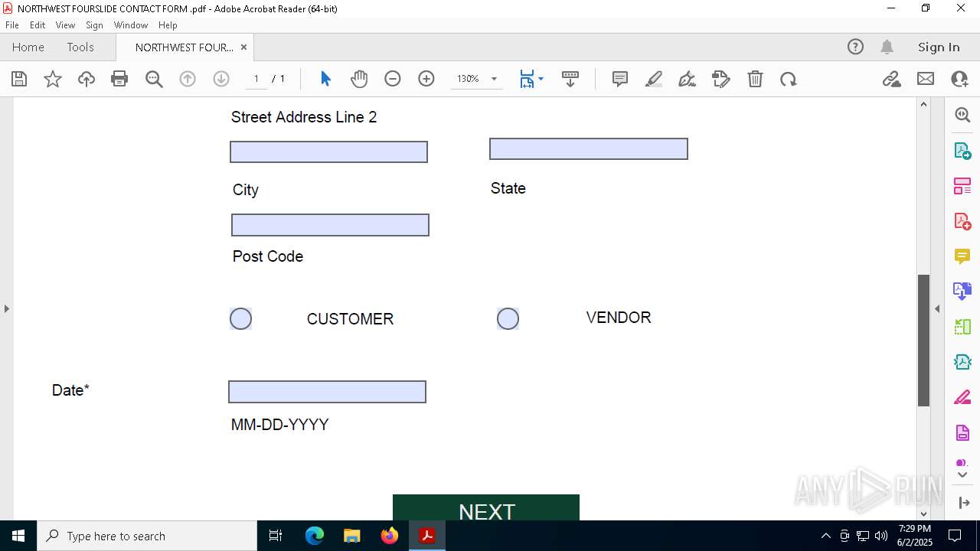Screen dimensions: 980x551
Task: Click the green NEXT button
Action: point(486,507)
